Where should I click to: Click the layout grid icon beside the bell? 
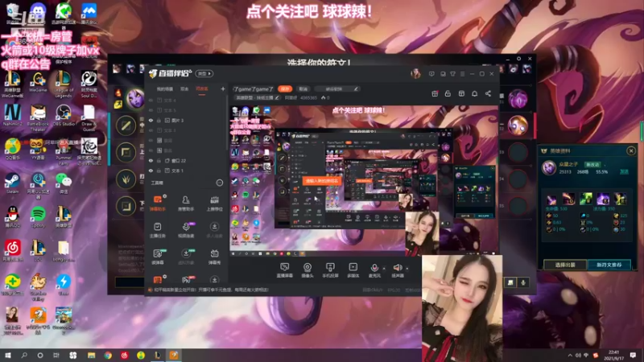click(461, 93)
